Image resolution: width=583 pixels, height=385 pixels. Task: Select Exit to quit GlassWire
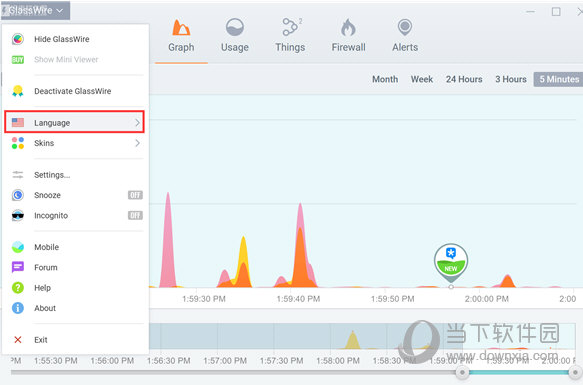(x=75, y=340)
